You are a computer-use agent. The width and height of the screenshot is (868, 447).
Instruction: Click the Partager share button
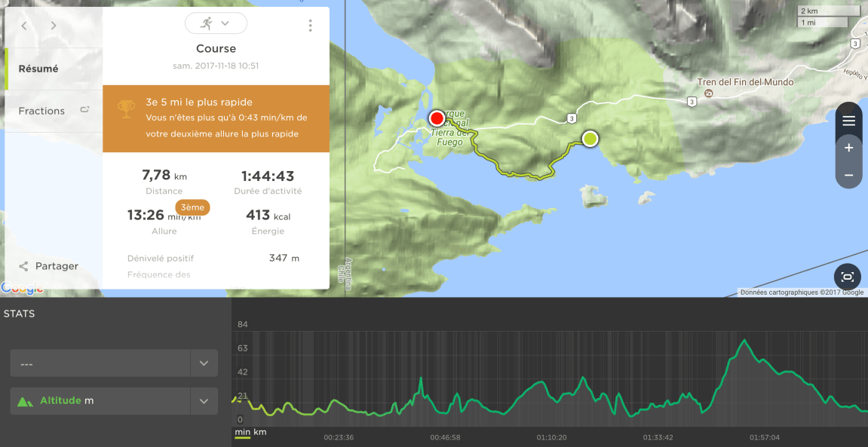click(57, 266)
